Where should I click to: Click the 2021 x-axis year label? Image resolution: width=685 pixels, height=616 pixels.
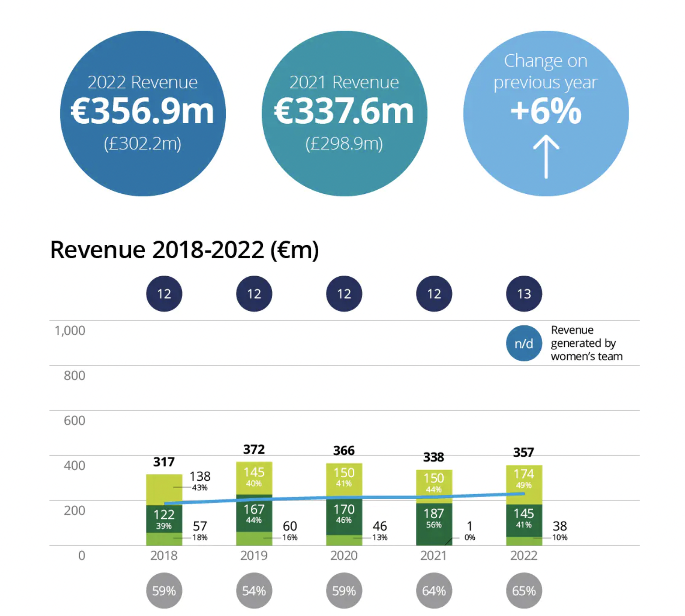coord(434,556)
